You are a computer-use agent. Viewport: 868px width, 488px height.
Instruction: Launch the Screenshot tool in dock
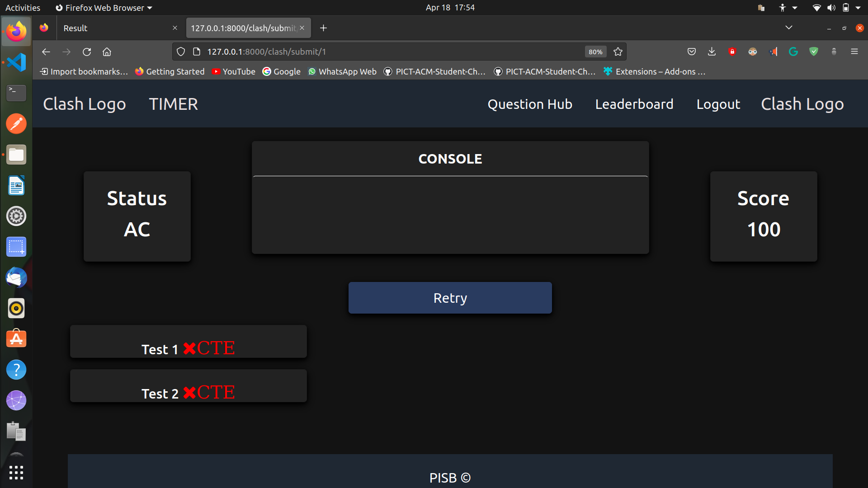(16, 247)
